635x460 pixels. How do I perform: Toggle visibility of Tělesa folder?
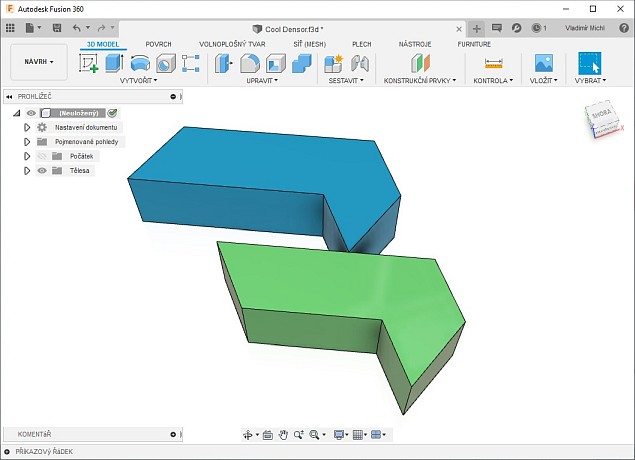pyautogui.click(x=42, y=171)
